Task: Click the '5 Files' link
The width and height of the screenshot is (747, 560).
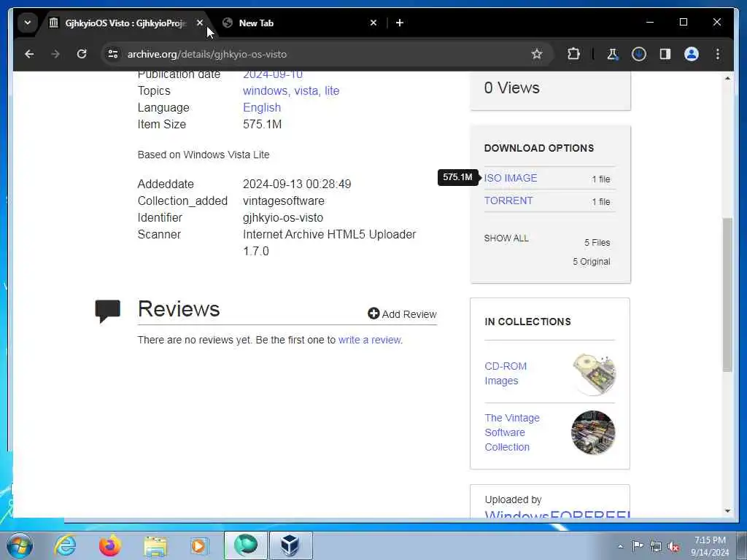Action: click(597, 242)
